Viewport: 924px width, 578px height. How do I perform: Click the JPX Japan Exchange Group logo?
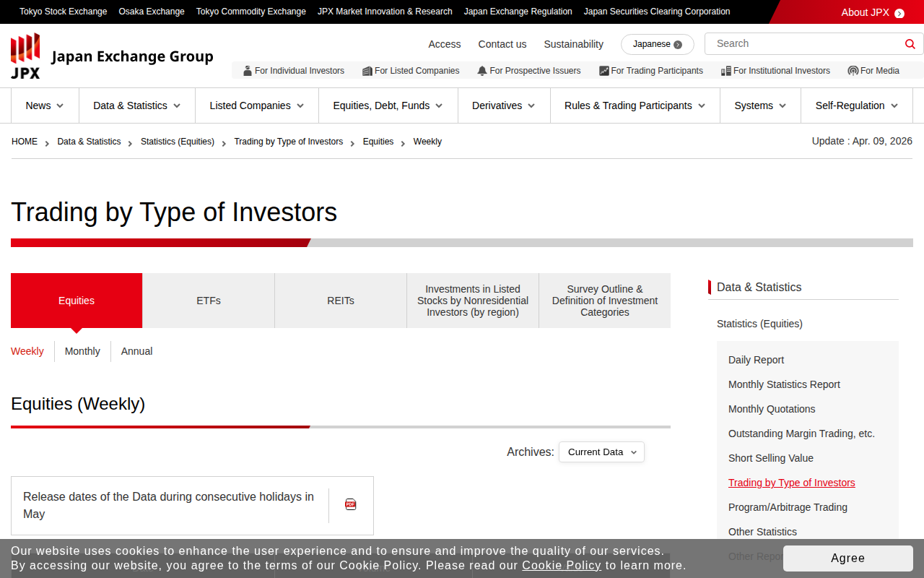pos(112,56)
